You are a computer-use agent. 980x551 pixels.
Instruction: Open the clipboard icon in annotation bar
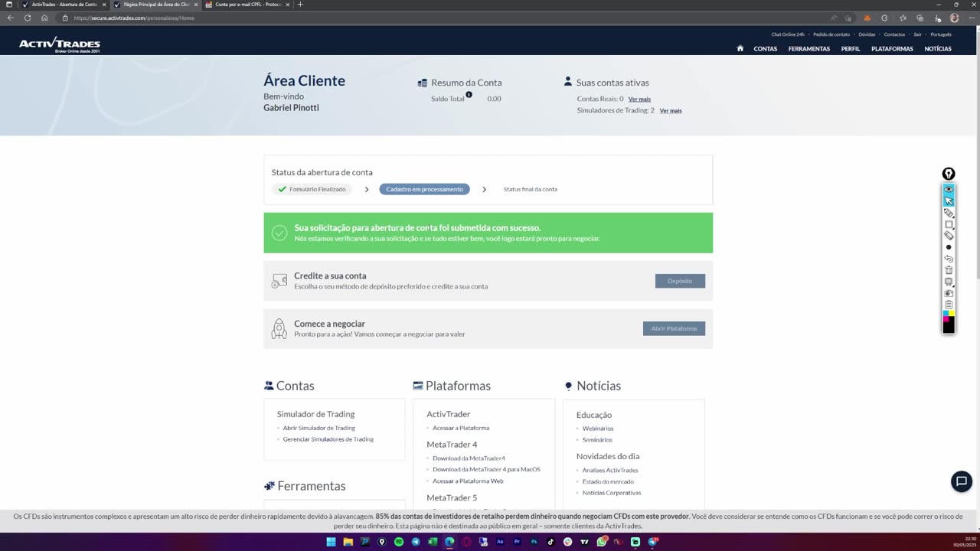coord(949,305)
